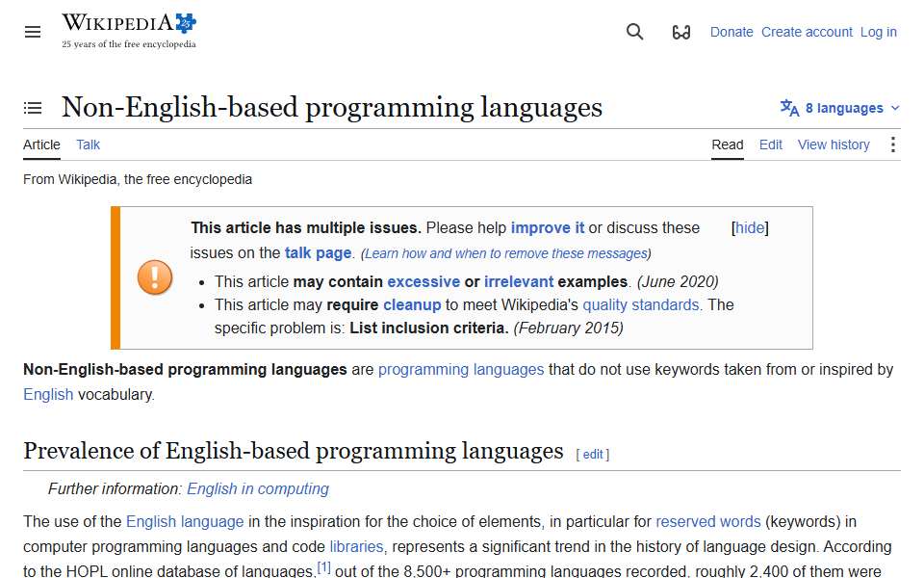Hide the article issues box
The width and height of the screenshot is (924, 578).
(750, 227)
